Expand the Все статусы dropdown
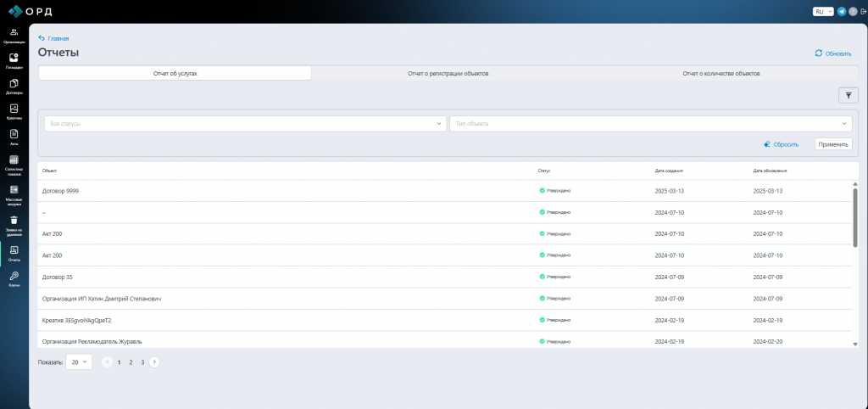The image size is (868, 409). tap(245, 124)
